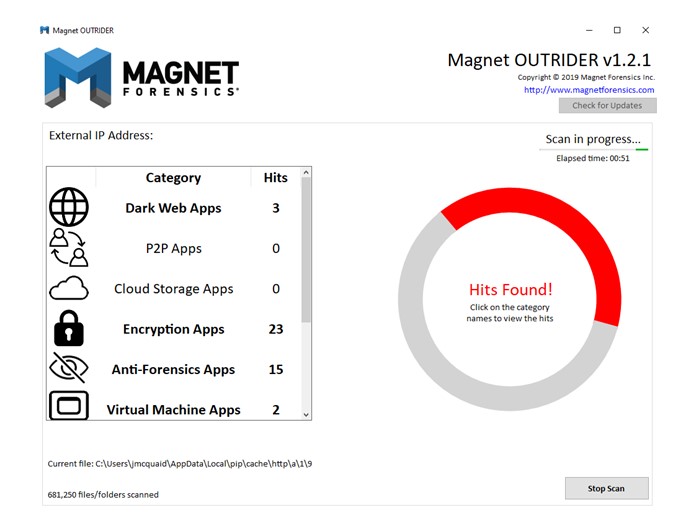Click the scroll down arrow in category list
Screen dimensions: 696x532
click(x=306, y=415)
